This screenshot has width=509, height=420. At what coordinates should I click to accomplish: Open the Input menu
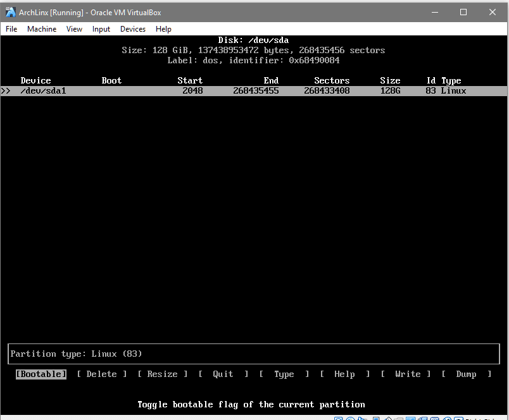point(101,29)
